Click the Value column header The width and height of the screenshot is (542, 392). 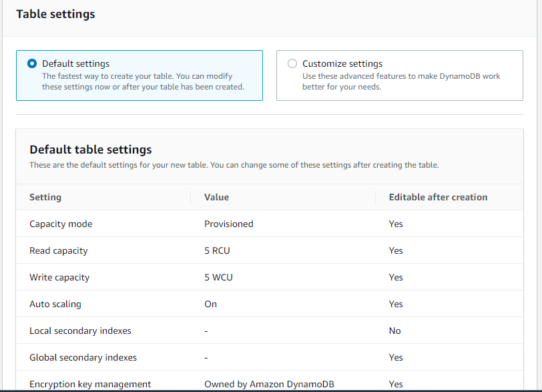tap(216, 197)
